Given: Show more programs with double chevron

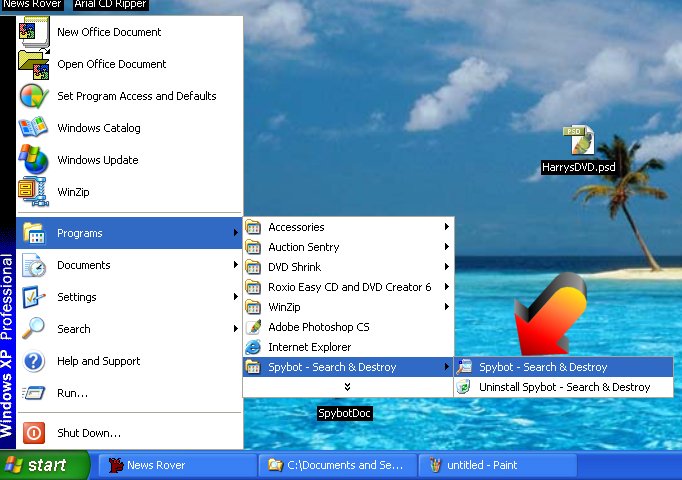Looking at the screenshot, I should (x=347, y=386).
